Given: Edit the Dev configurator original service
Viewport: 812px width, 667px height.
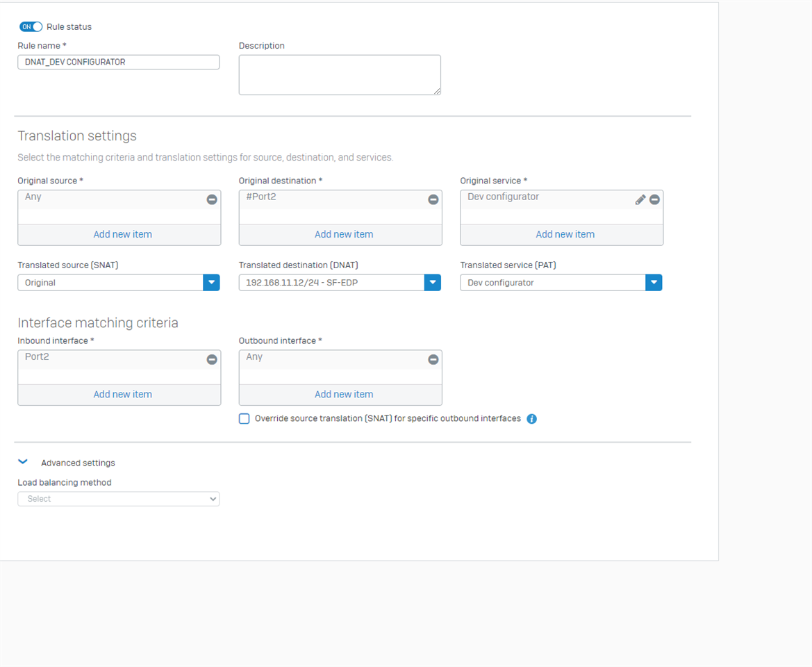Looking at the screenshot, I should point(640,199).
